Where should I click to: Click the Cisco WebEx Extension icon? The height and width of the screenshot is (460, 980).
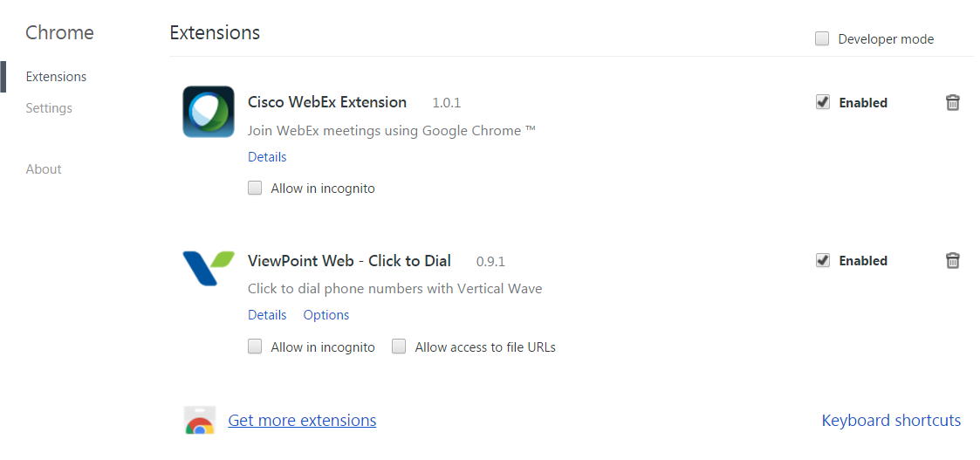click(209, 111)
